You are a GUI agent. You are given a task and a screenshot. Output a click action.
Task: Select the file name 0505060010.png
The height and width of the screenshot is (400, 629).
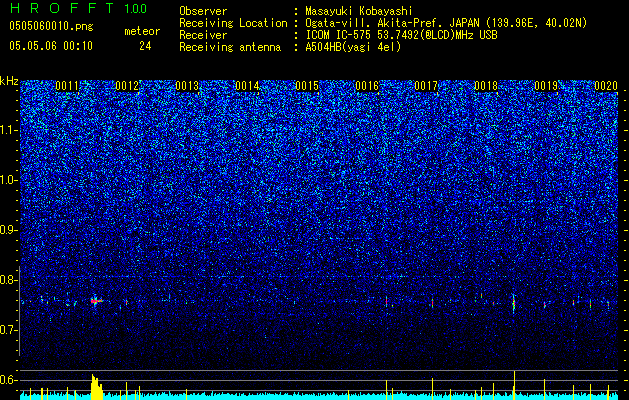(x=51, y=26)
